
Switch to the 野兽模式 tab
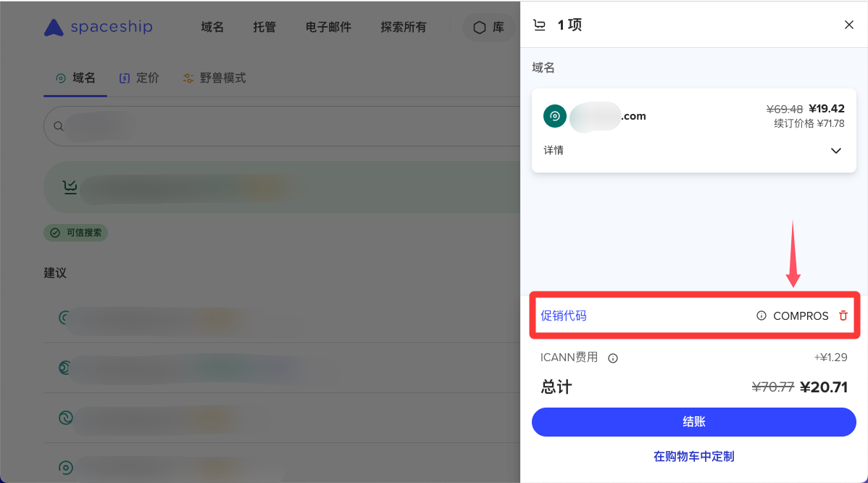pyautogui.click(x=214, y=78)
